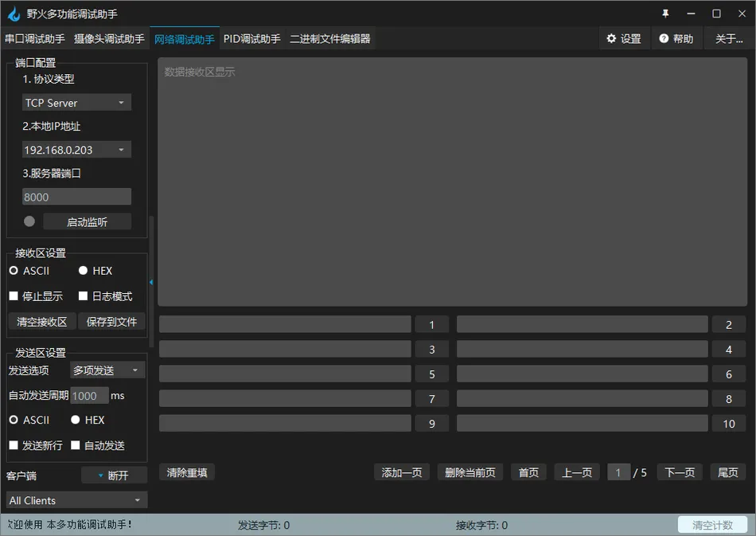Click the auto-send period 1000 field
Viewport: 756px width, 536px height.
point(89,396)
